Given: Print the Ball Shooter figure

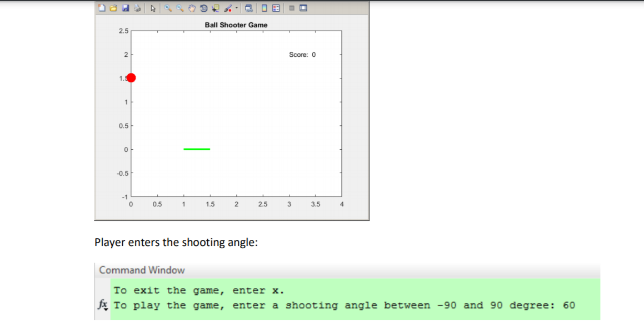Looking at the screenshot, I should click(137, 7).
